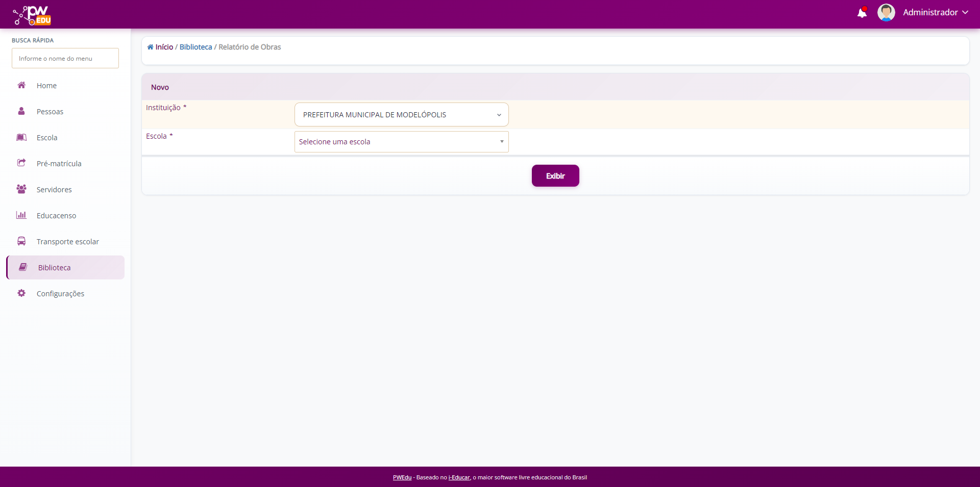Click the Configurações gear icon

pyautogui.click(x=21, y=293)
